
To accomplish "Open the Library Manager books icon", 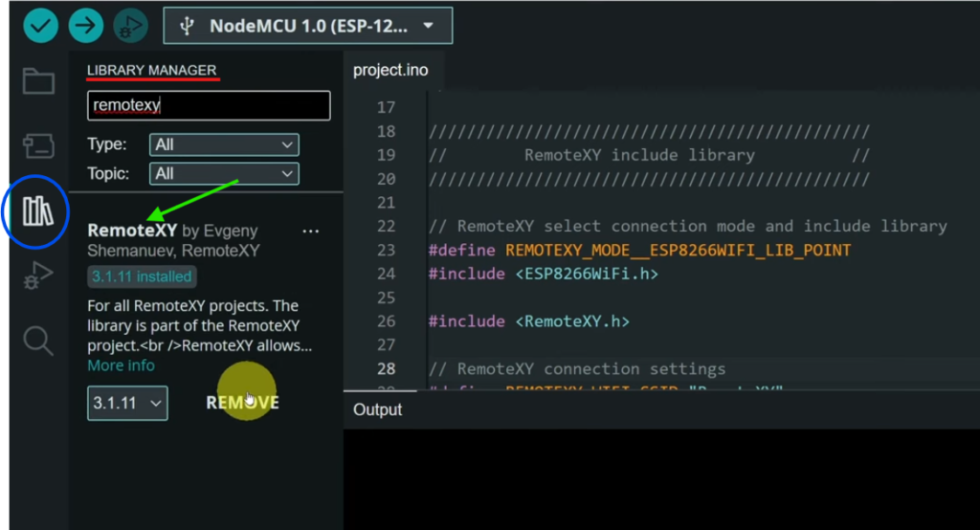I will click(38, 211).
